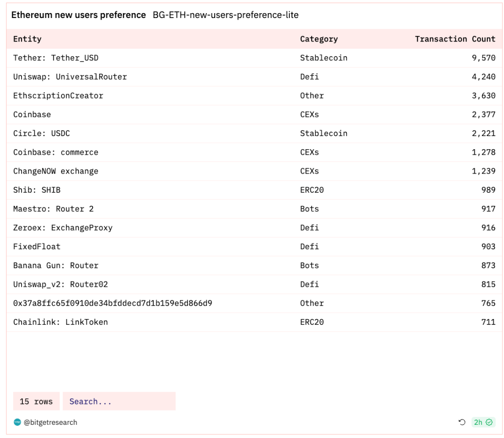Sort by the Transaction Count column header
Image resolution: width=504 pixels, height=438 pixels.
coord(455,39)
